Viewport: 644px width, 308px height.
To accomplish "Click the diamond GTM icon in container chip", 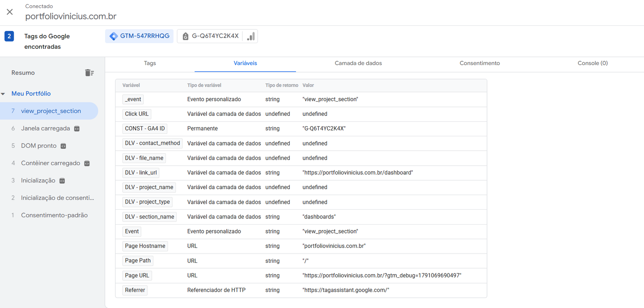I will tap(114, 36).
